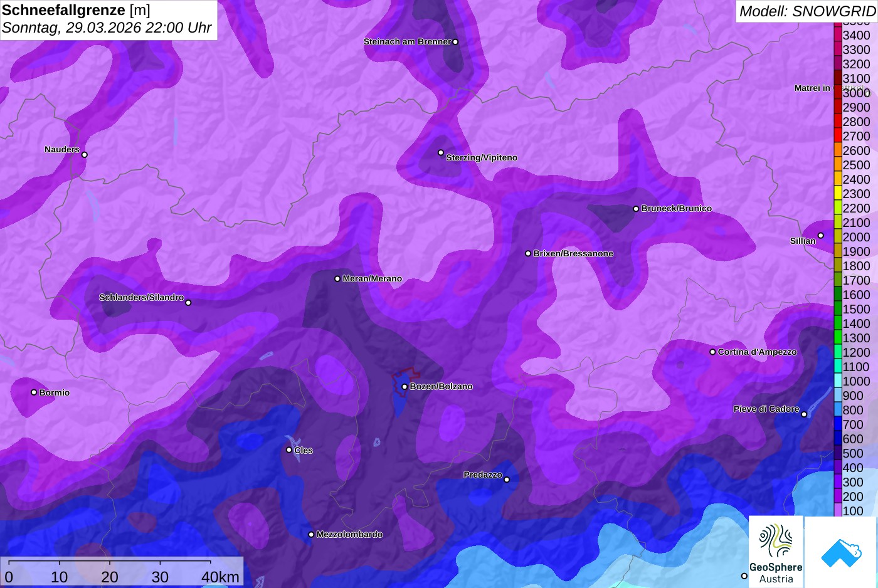Click the Bozen/Bolzano city marker dot
Viewport: 878px width, 588px height.
(405, 387)
